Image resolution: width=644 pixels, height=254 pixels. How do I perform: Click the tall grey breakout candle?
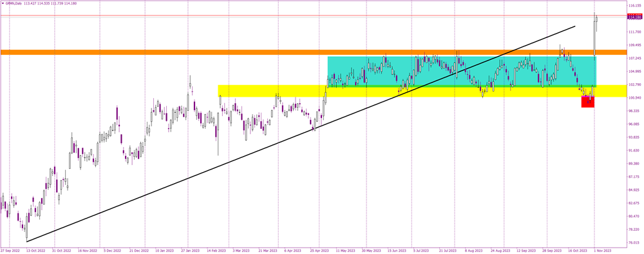(594, 37)
